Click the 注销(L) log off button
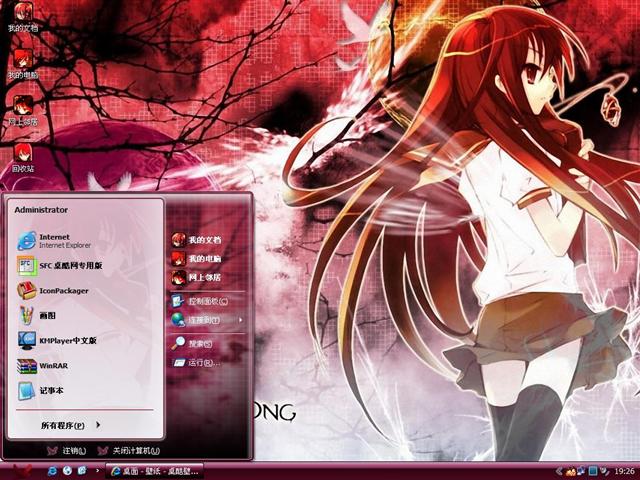The height and width of the screenshot is (480, 640). pos(67,451)
